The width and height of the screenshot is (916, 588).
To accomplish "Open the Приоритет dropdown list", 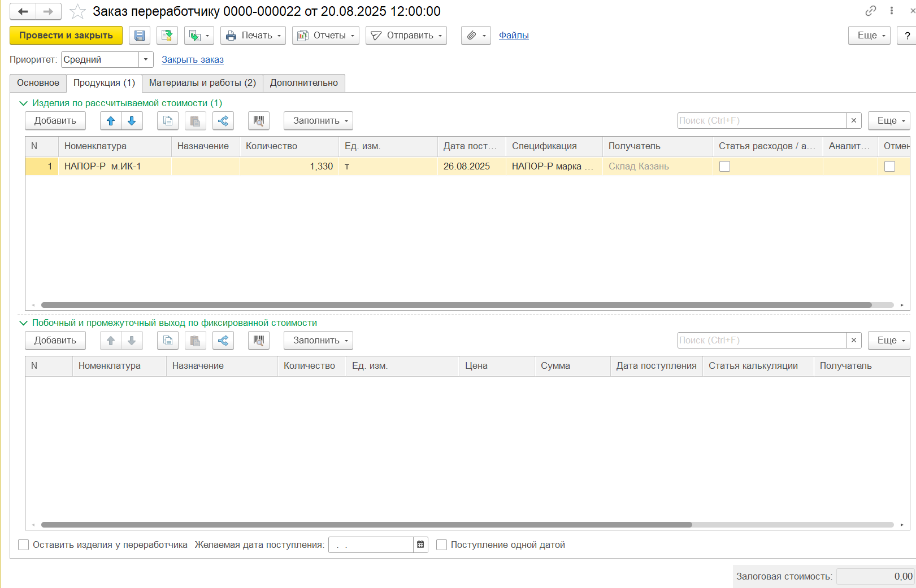I will 146,59.
